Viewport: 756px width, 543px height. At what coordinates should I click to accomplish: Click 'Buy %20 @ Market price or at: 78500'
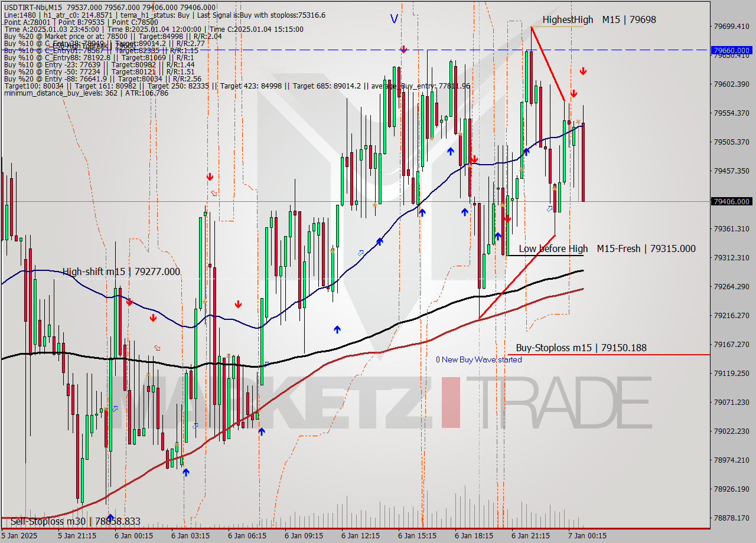pyautogui.click(x=113, y=36)
